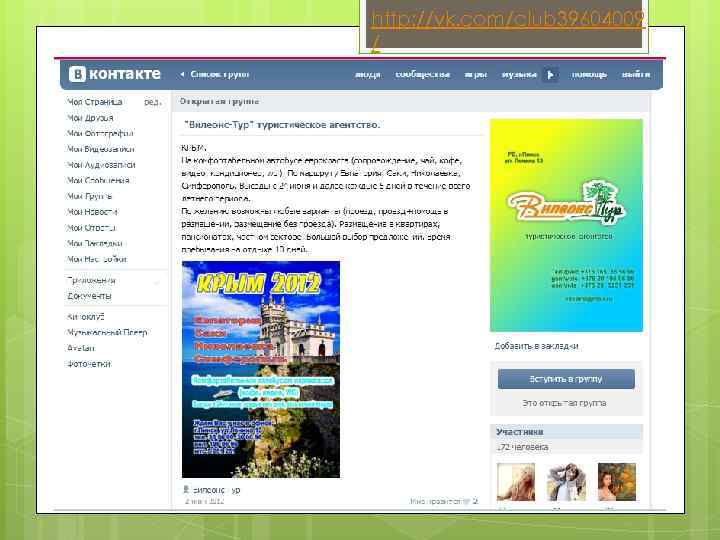Open Мои Ответы in the sidebar
720x540 pixels.
(91, 228)
